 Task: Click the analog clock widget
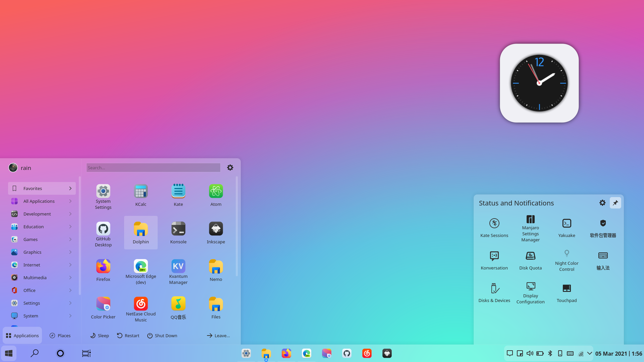pos(539,83)
